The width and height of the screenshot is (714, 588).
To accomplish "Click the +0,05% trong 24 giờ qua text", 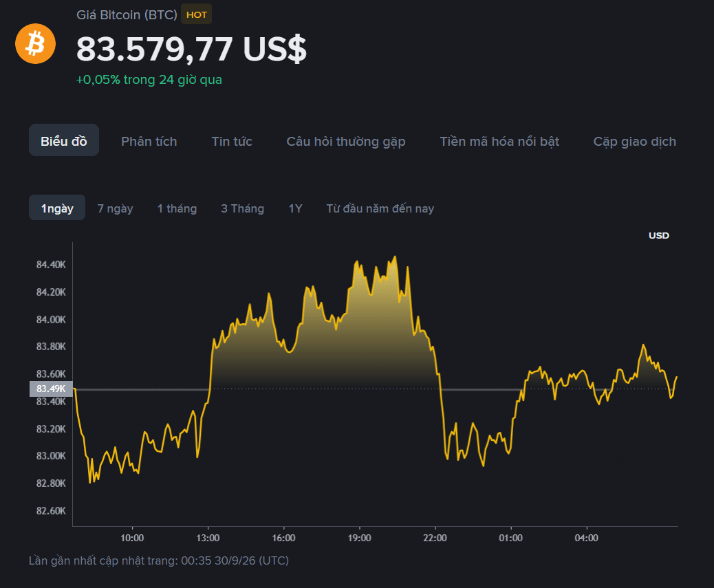I will [x=149, y=80].
